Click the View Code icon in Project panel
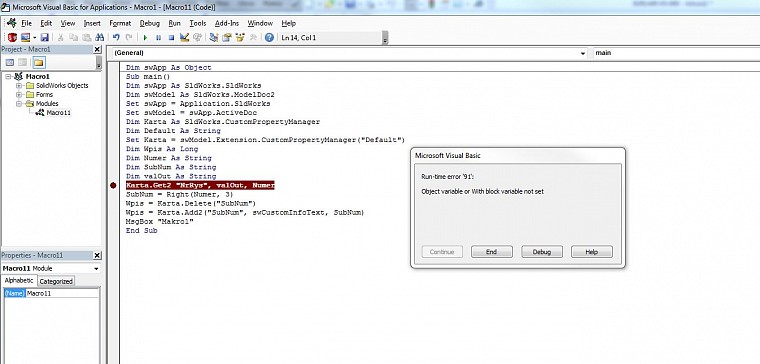 [x=10, y=62]
